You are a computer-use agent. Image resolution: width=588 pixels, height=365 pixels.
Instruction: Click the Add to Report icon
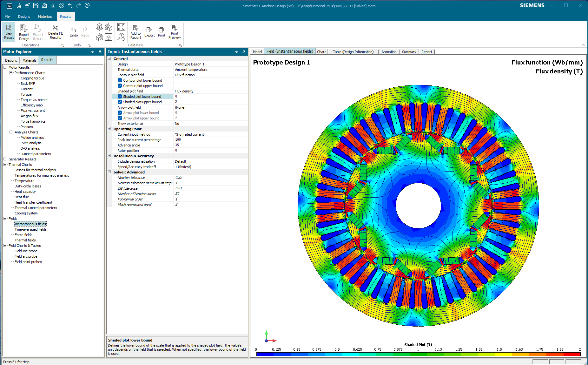pos(135,32)
